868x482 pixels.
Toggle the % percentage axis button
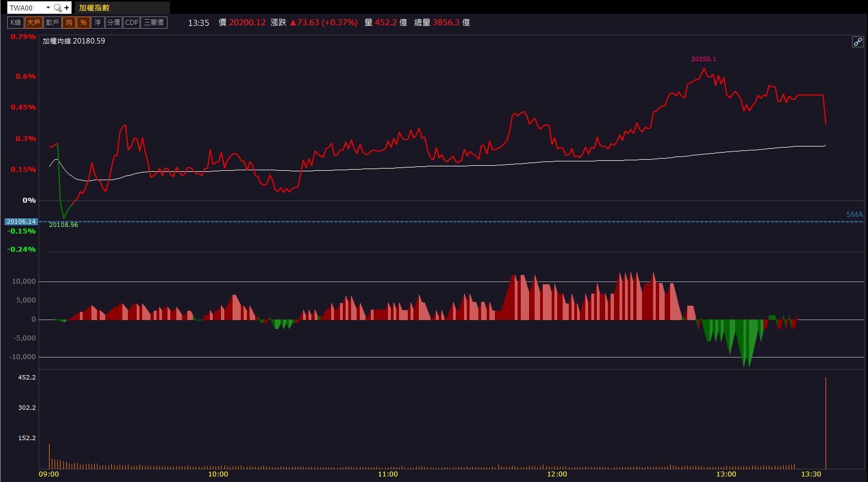[x=83, y=23]
